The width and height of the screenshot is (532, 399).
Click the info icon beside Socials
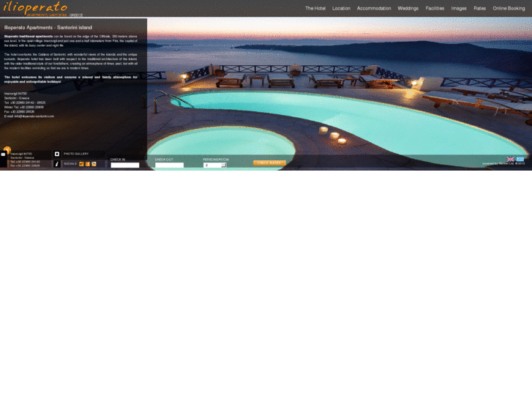click(x=57, y=164)
